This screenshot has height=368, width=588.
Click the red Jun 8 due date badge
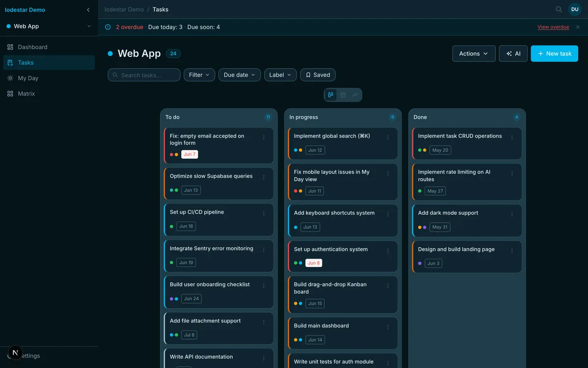point(314,263)
